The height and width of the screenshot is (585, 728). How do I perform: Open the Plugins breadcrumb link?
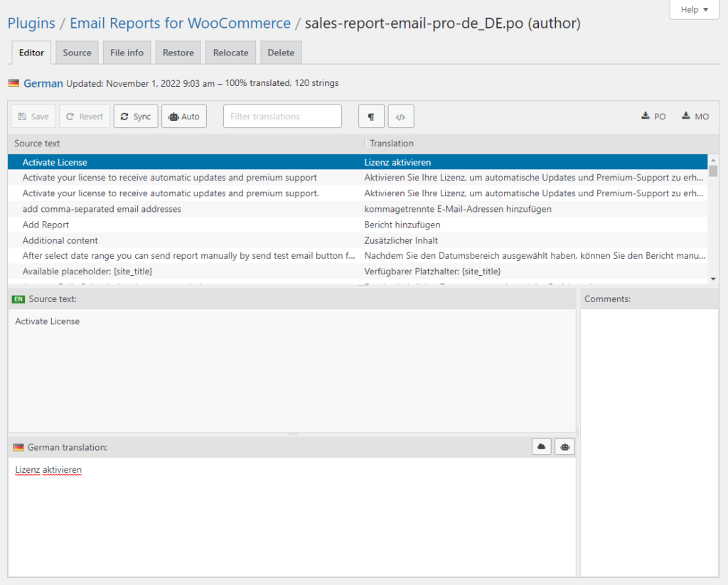click(x=31, y=23)
